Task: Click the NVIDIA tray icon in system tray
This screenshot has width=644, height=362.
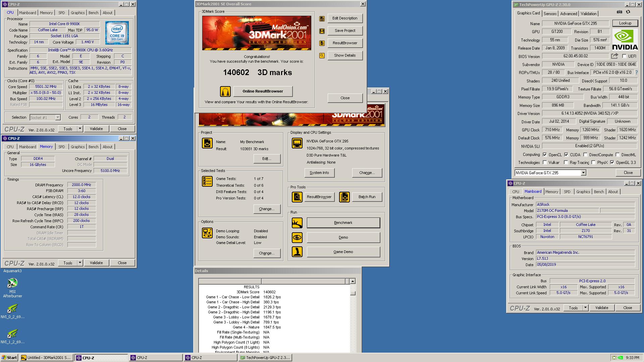Action: 621,358
